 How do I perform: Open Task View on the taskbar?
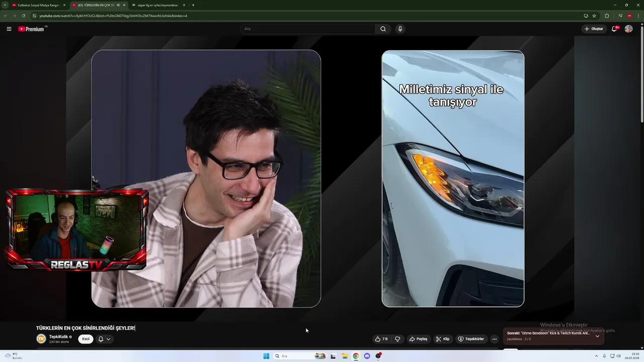(333, 356)
